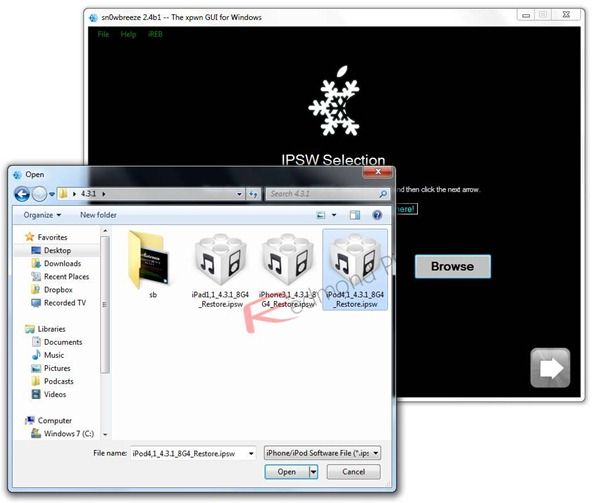Select the iPad1,1_4.3.1_8G4_Restore.ipsw file icon
The image size is (594, 503).
pyautogui.click(x=220, y=259)
